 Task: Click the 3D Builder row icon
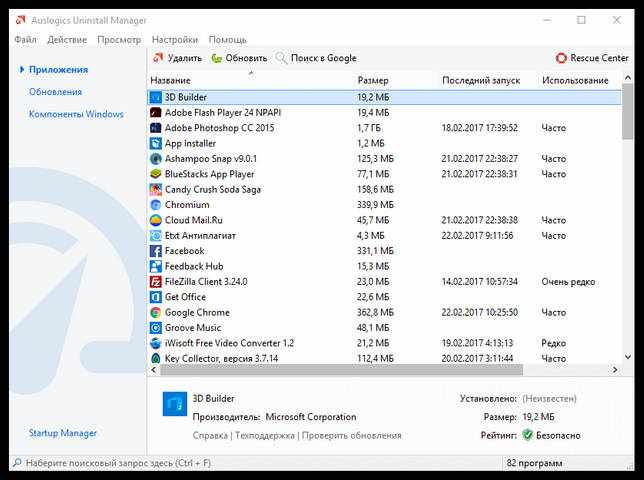point(156,97)
